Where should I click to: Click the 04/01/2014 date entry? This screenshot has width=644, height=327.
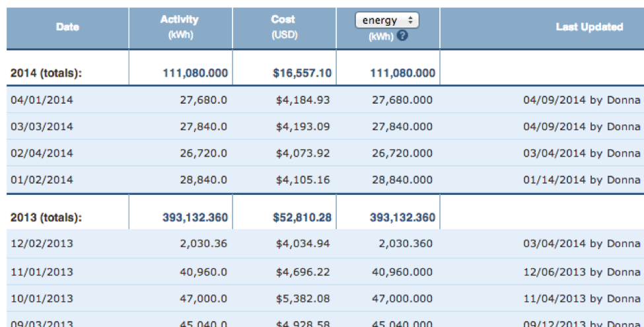pyautogui.click(x=42, y=100)
